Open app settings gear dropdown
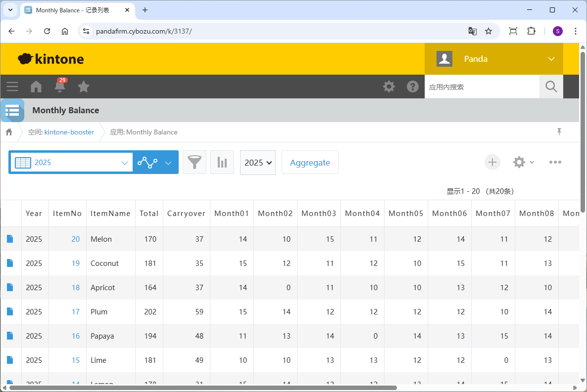The image size is (587, 392). tap(523, 162)
